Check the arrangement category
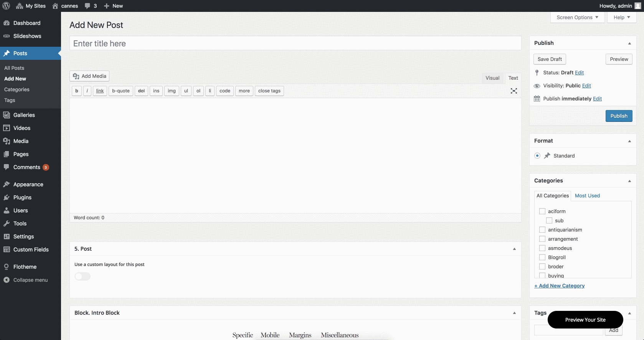Viewport: 644px width, 340px height. 542,239
